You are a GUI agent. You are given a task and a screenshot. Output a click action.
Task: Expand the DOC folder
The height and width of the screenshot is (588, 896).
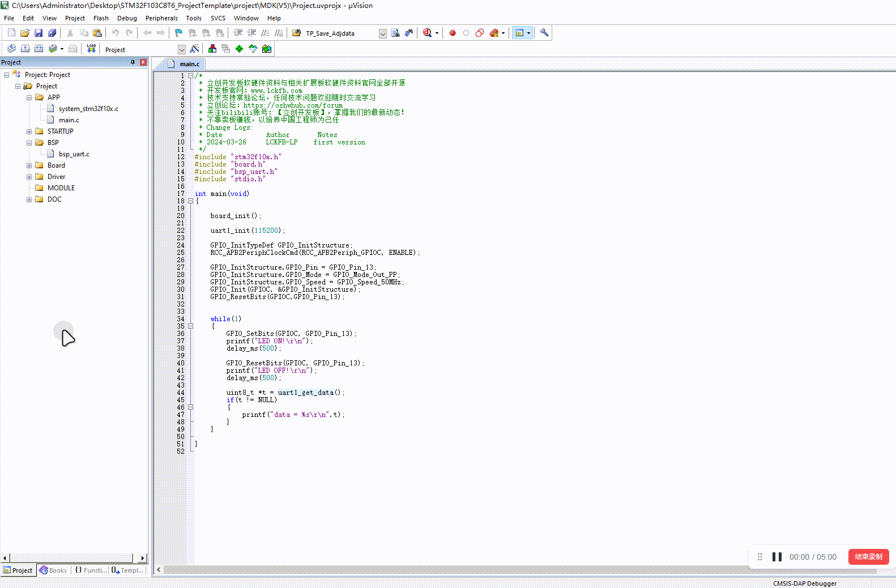(29, 199)
